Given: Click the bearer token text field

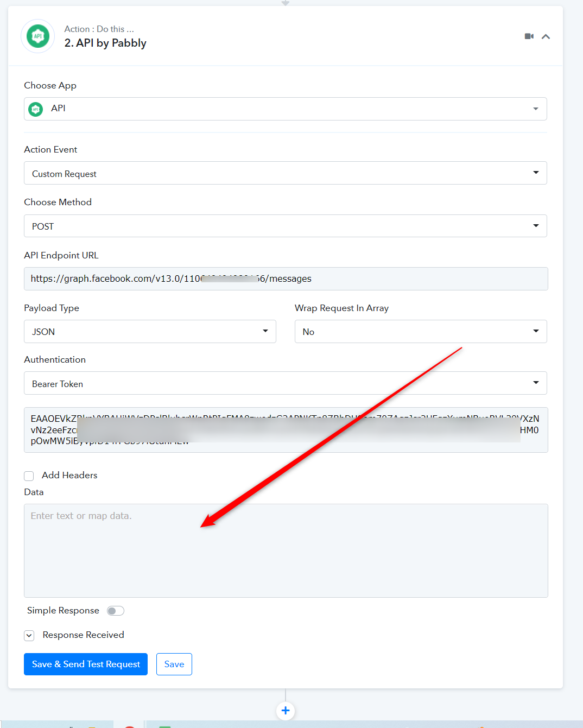Looking at the screenshot, I should (x=286, y=430).
